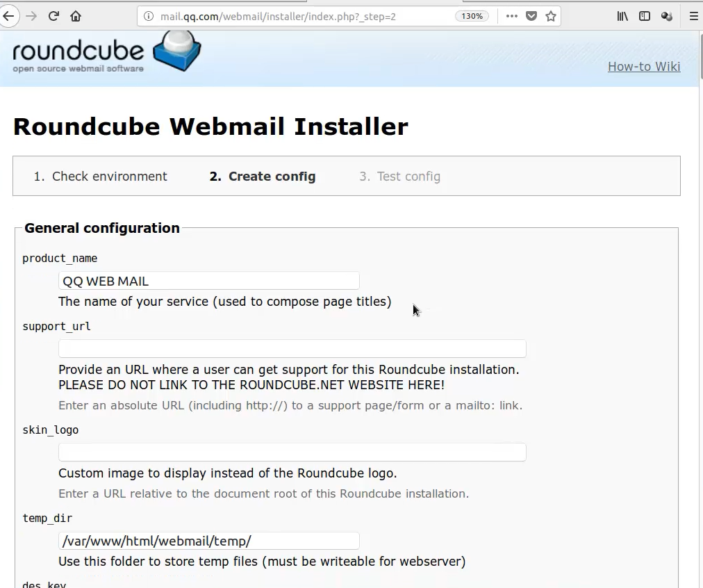The width and height of the screenshot is (703, 588).
Task: Click the product_name text field
Action: (208, 281)
